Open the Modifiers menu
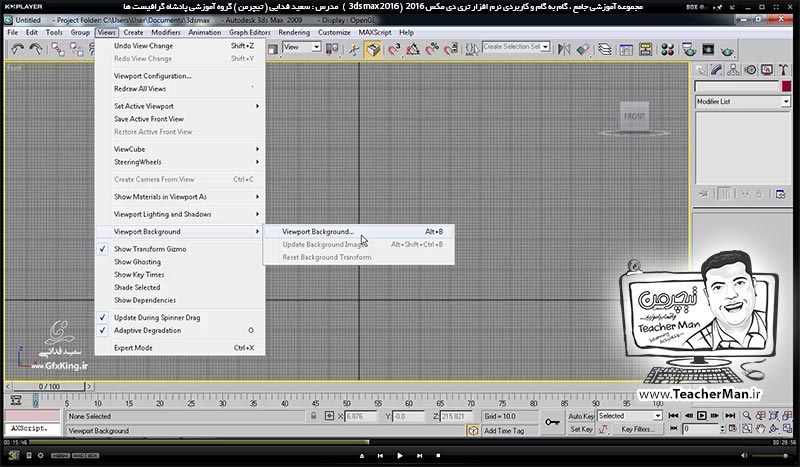 click(166, 32)
